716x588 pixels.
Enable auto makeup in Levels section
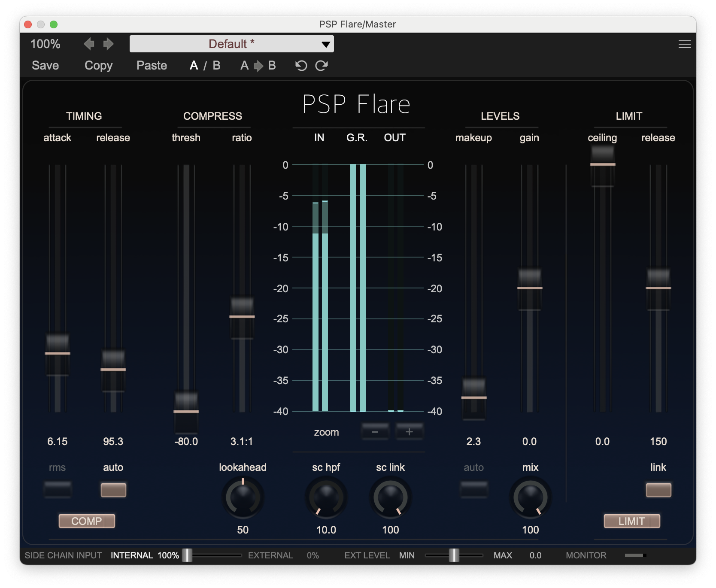(x=473, y=489)
